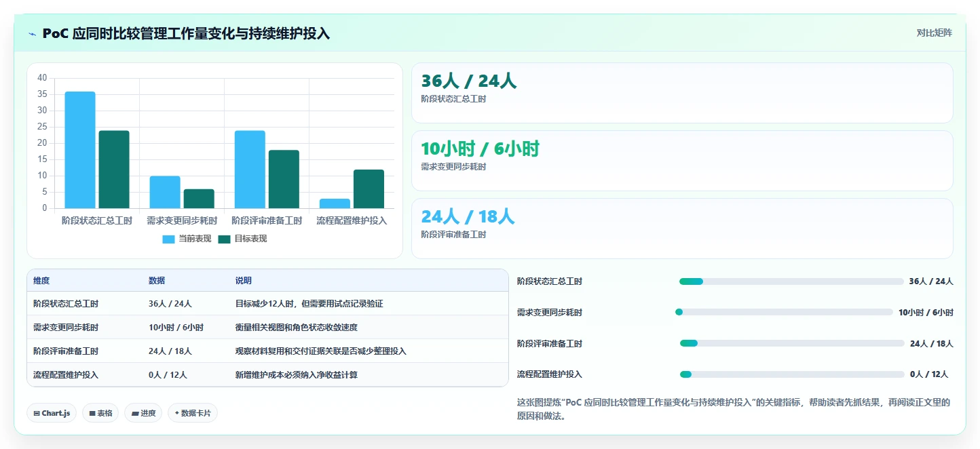Click the dark green bar for 需求变更同步耗时

pos(199,199)
